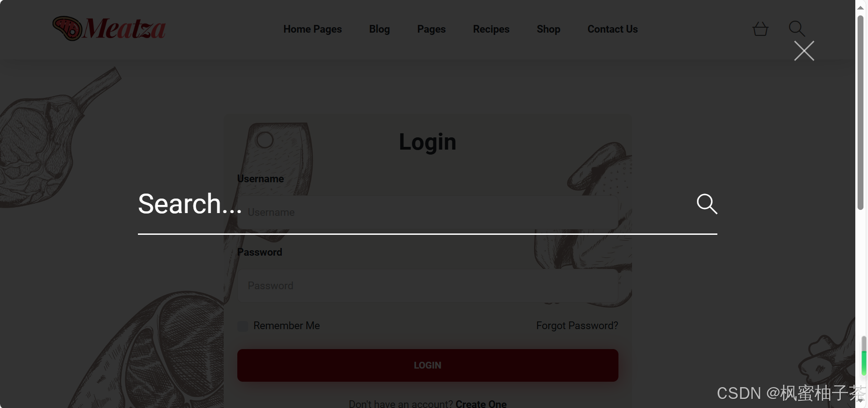Go to the Shop menu
The image size is (868, 408).
549,29
